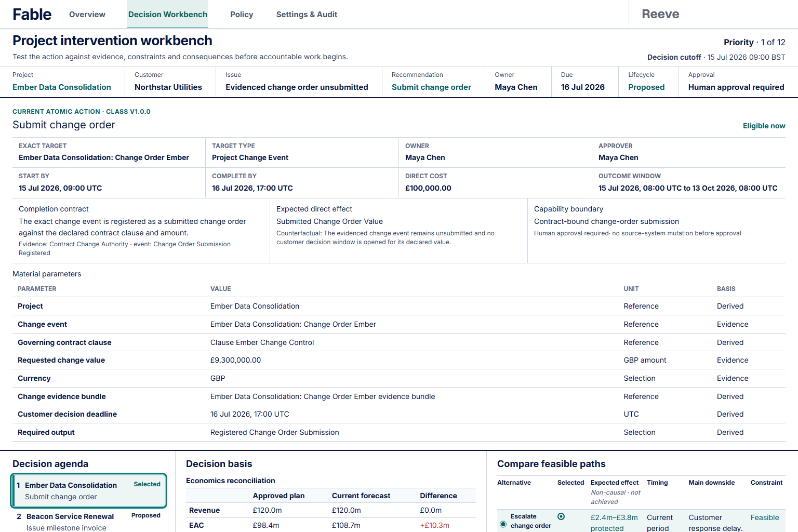This screenshot has height=532, width=798.
Task: Click the Decision cutoff date text
Action: [x=716, y=57]
